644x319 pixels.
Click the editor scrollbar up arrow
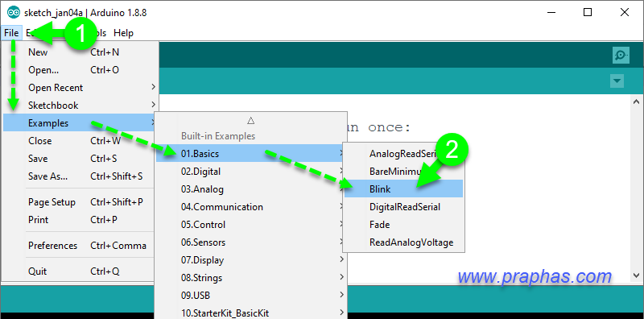pos(637,101)
